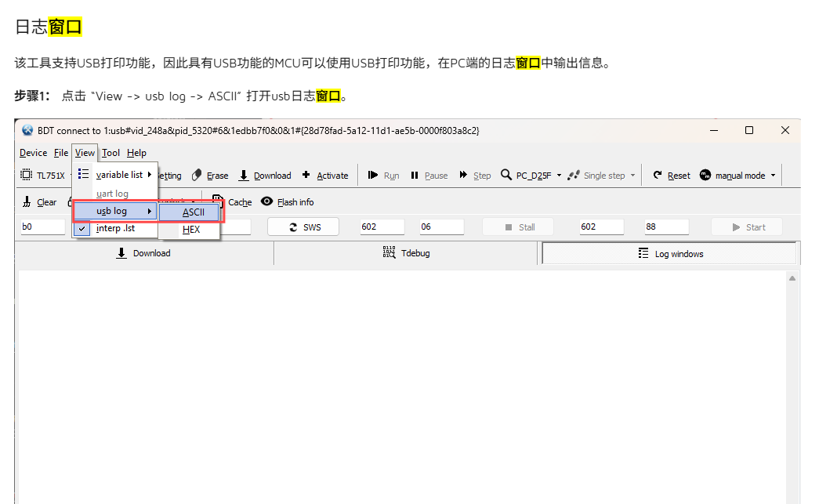Click the Cache icon

coord(218,201)
